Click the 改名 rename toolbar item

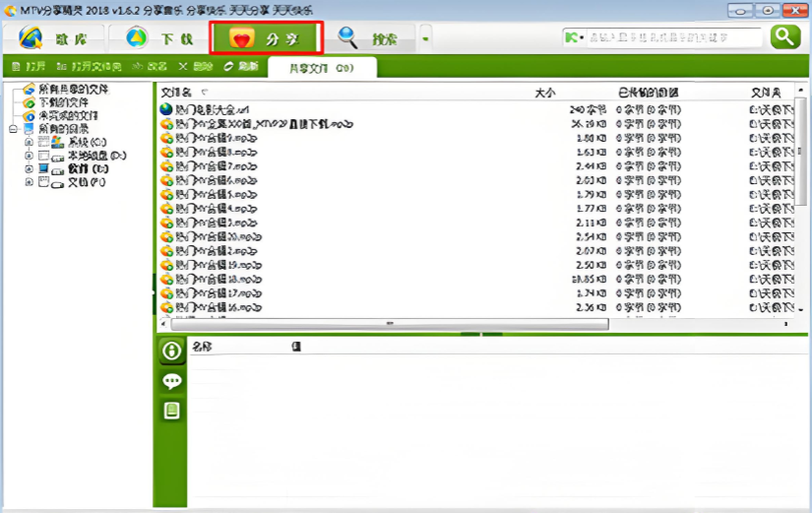[x=150, y=67]
